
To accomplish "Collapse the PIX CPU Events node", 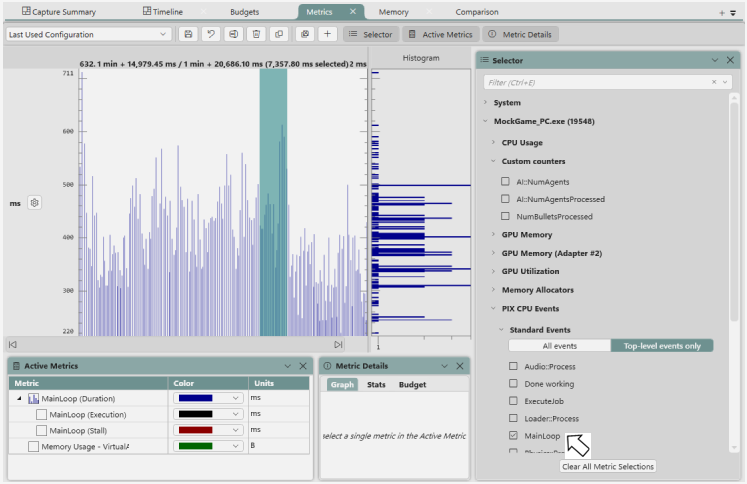I will (x=494, y=308).
